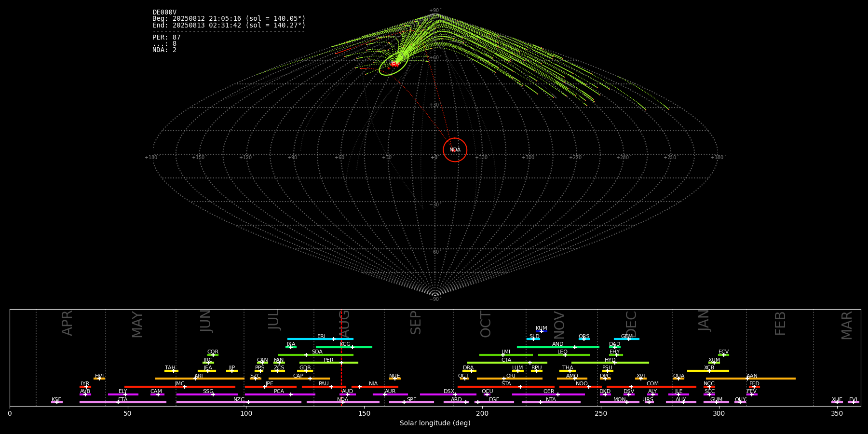Click the +270 right ascension label
Image resolution: width=868 pixels, height=434 pixels.
575,157
